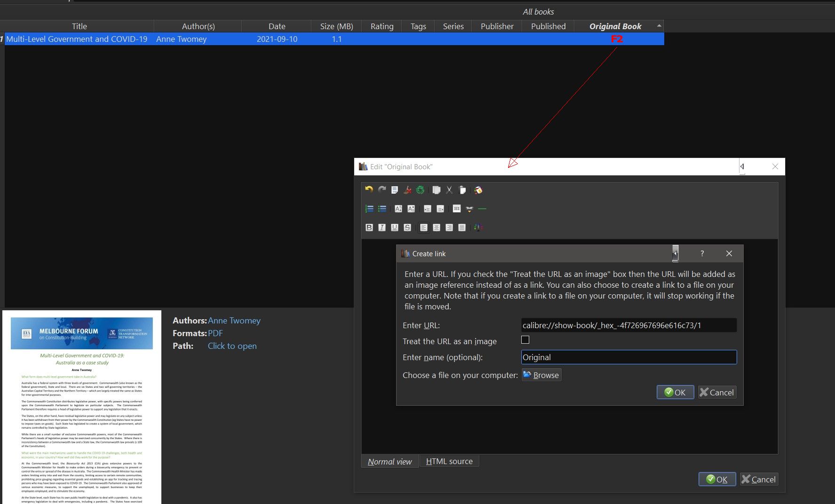
Task: Sort the book list by Size (MB) column
Action: tap(336, 26)
